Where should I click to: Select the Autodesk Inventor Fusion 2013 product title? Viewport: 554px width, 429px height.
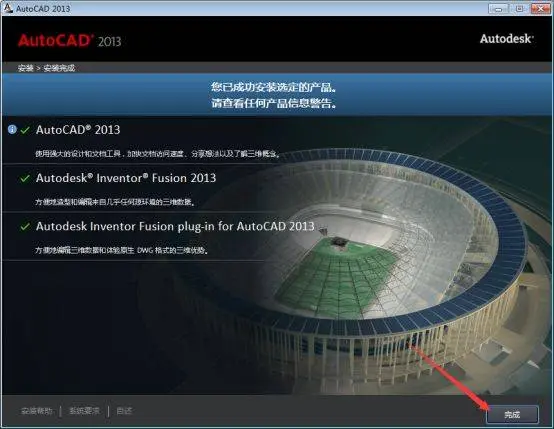(126, 178)
